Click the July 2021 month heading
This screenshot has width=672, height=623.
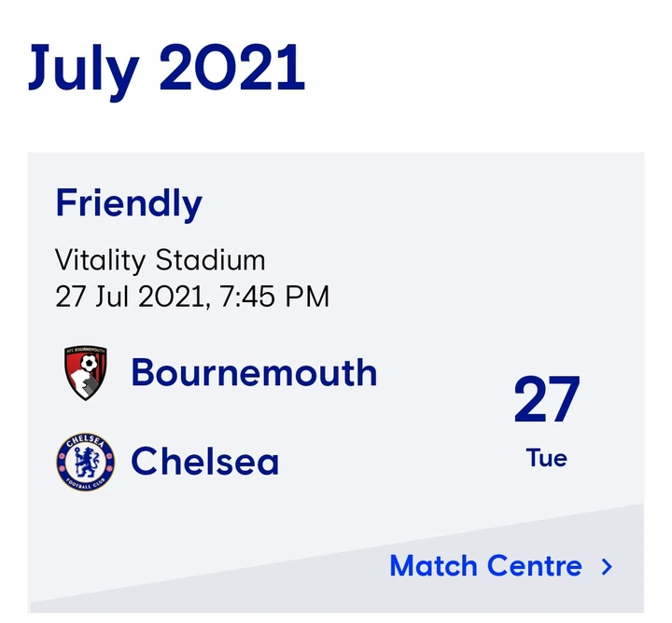coord(166,67)
